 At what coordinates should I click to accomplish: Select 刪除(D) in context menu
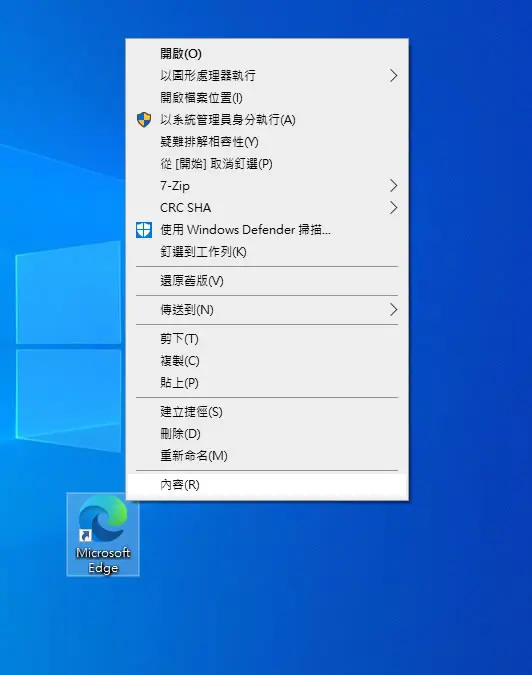267,434
